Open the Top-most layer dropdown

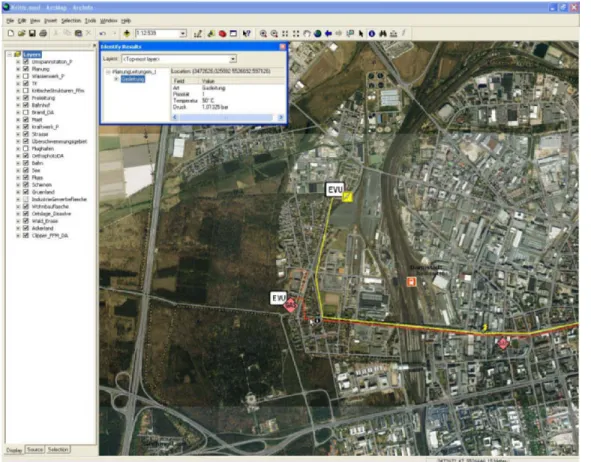pos(233,59)
